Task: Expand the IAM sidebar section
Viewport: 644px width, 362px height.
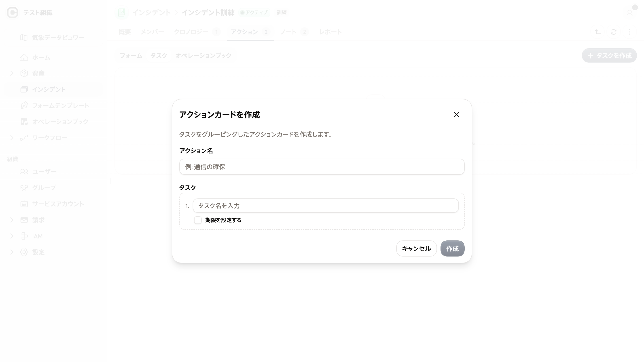Action: tap(12, 236)
